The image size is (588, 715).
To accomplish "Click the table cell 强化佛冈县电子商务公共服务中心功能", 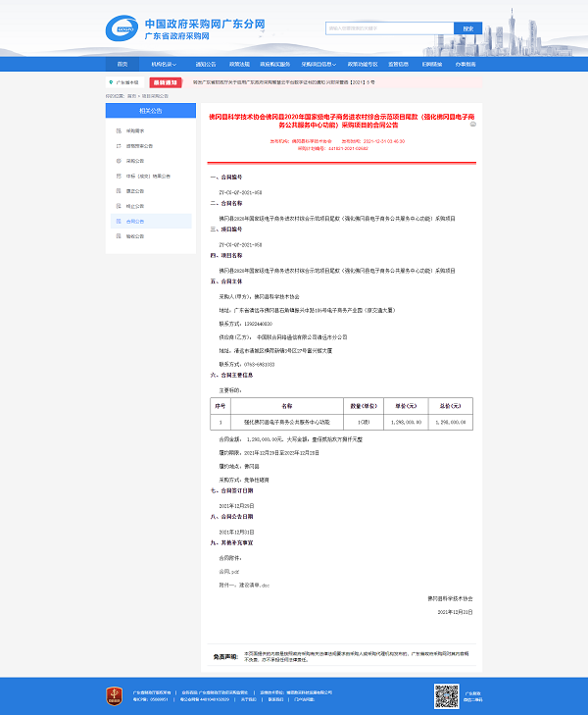I will coord(287,423).
